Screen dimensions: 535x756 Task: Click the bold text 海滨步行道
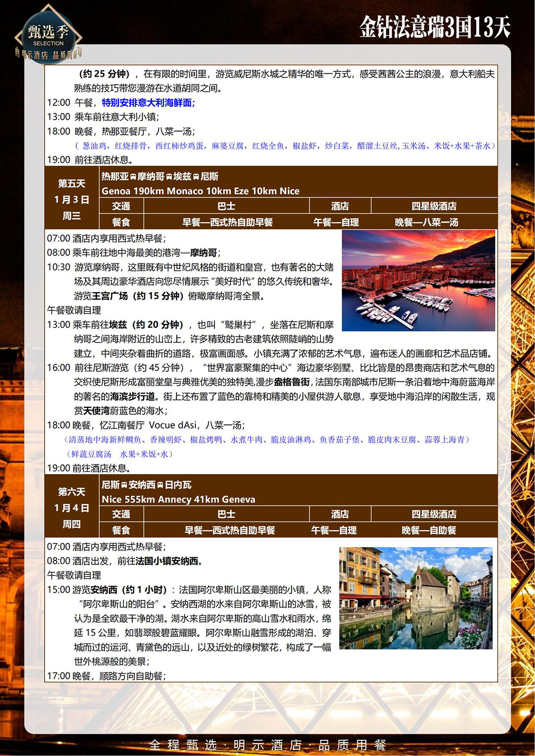tap(133, 397)
